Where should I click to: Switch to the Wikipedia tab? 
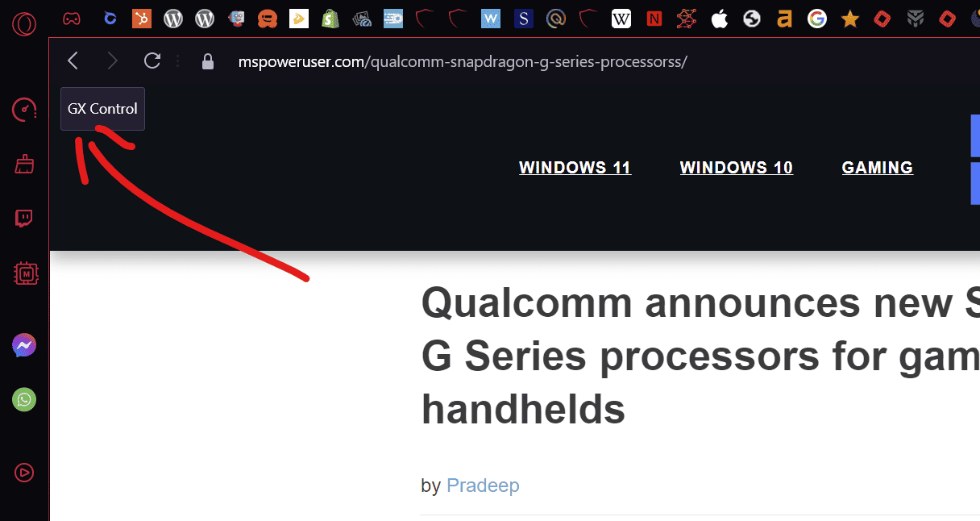click(621, 18)
